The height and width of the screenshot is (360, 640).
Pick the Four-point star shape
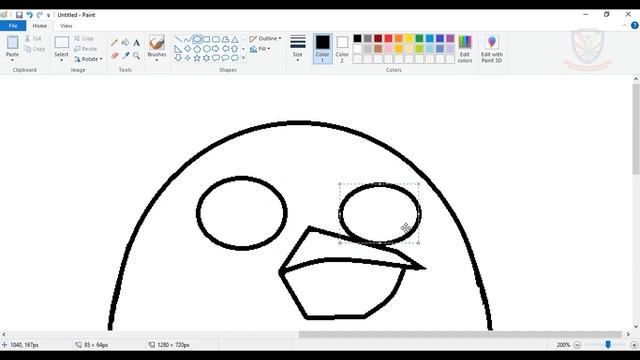(x=187, y=58)
